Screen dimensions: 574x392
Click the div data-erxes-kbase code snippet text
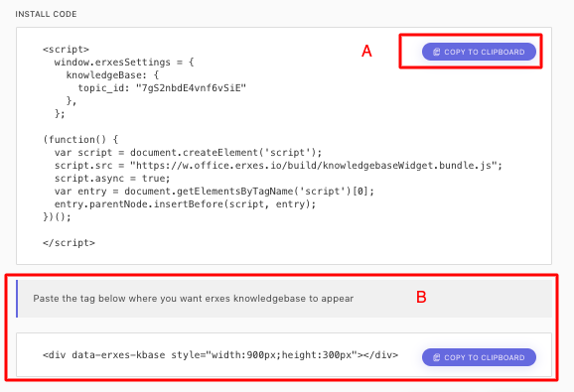coord(220,354)
